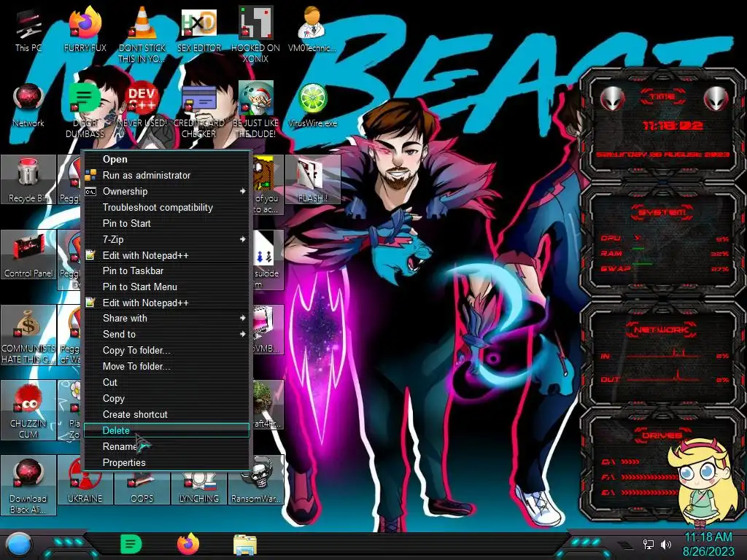Image resolution: width=747 pixels, height=560 pixels.
Task: Open File Explorer from the taskbar
Action: point(245,545)
